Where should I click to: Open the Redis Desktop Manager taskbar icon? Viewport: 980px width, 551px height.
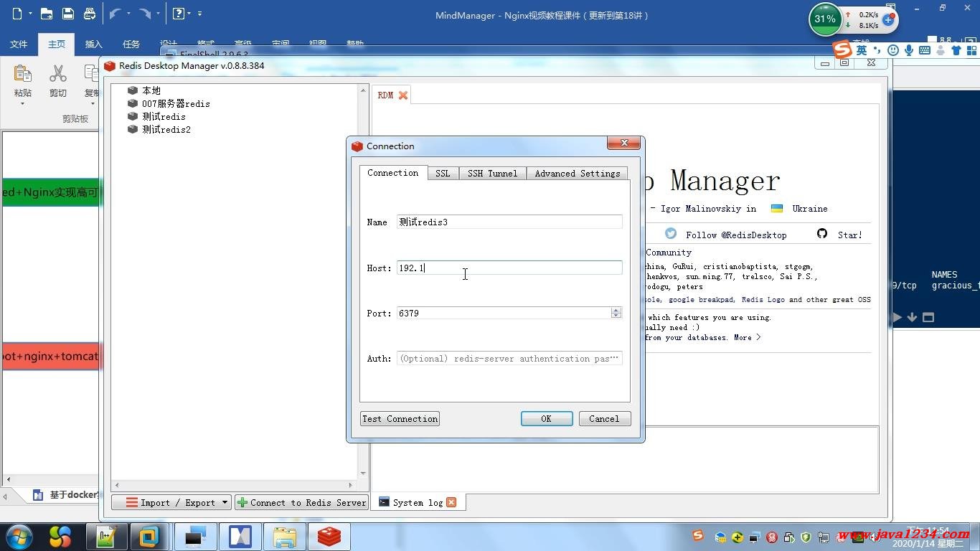coord(329,536)
